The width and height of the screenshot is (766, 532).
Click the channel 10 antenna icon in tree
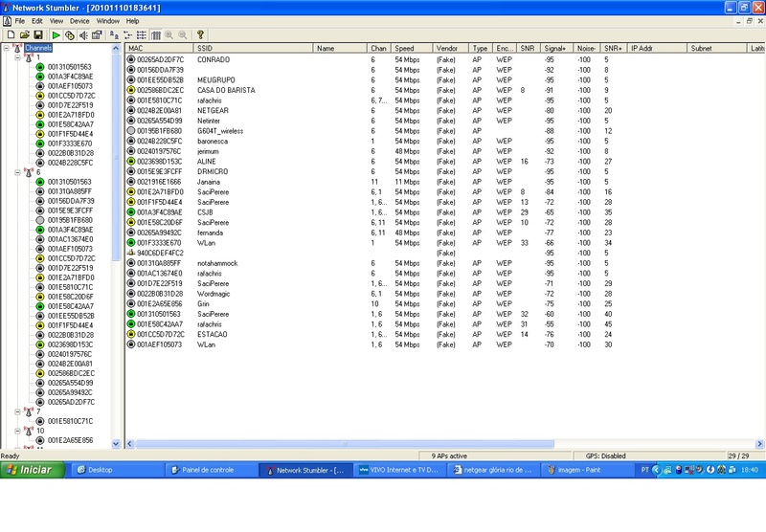pyautogui.click(x=29, y=431)
